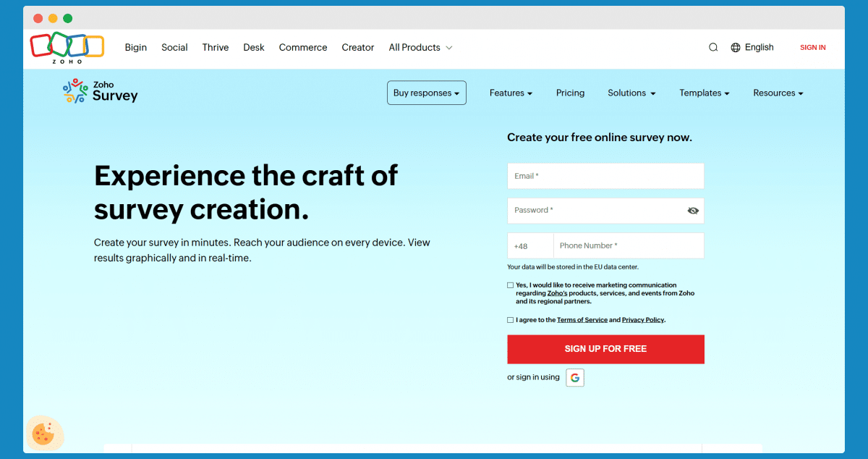
Task: Go to Desk in the top navigation
Action: pyautogui.click(x=254, y=48)
